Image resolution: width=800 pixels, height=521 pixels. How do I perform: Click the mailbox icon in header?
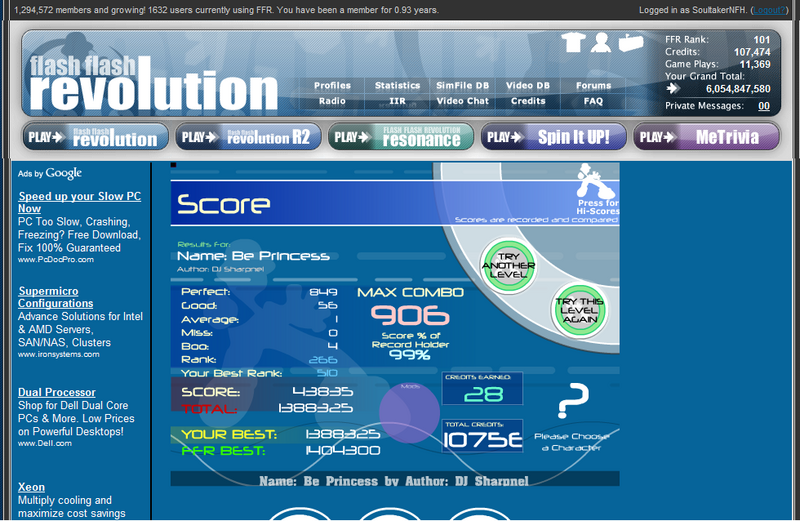pos(630,42)
